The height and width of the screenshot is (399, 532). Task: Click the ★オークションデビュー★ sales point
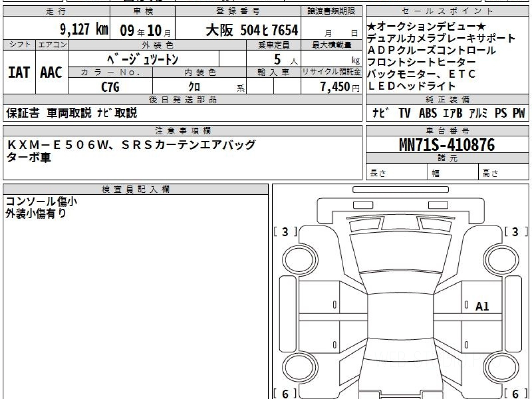(427, 27)
